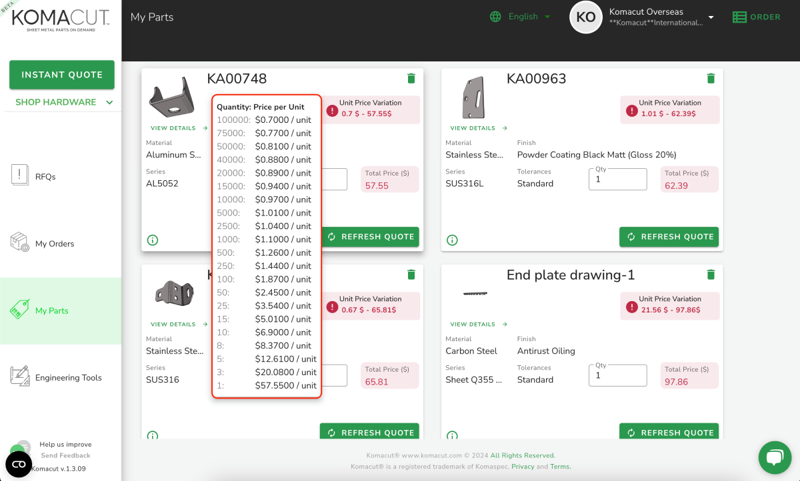Click the 1: $57.5500 / unit row

coord(266,386)
